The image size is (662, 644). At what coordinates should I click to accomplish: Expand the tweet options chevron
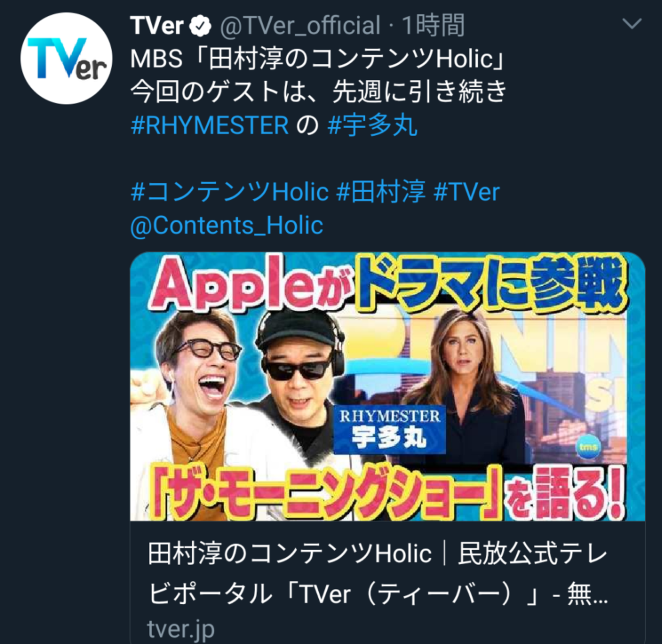(x=632, y=24)
